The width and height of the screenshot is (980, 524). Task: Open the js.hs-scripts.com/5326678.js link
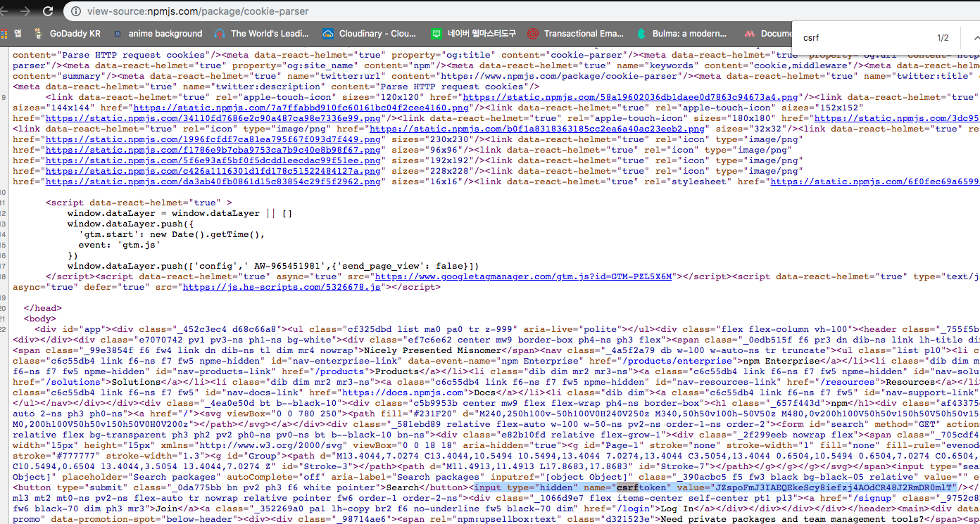[x=280, y=287]
